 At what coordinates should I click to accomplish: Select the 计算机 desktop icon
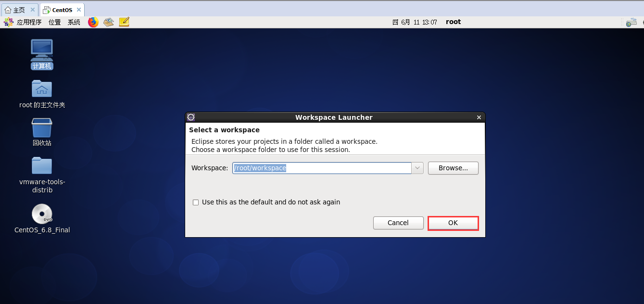point(42,54)
